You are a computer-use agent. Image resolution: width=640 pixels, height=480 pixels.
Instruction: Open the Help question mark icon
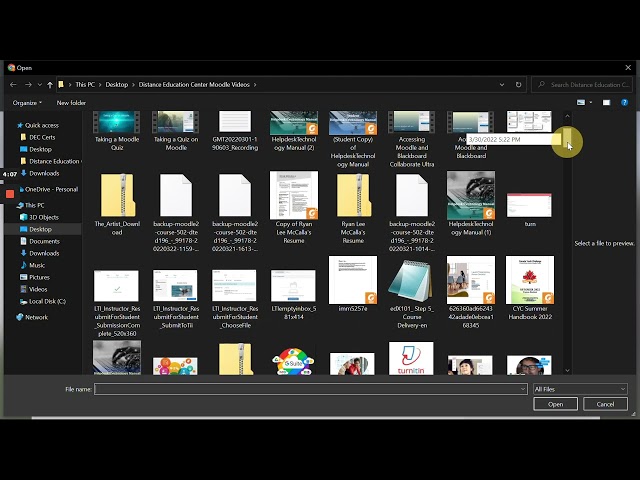point(624,102)
